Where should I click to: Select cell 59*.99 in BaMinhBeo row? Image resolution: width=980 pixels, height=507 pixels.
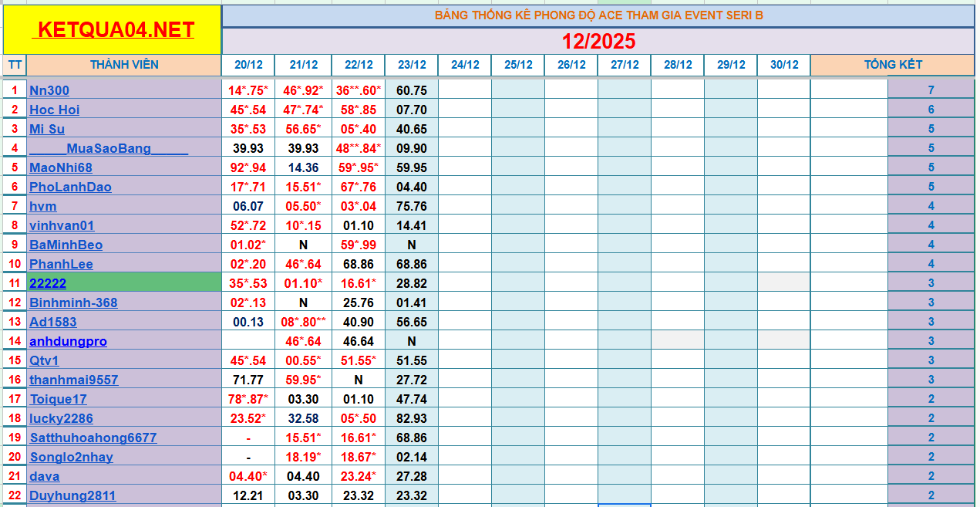[359, 245]
